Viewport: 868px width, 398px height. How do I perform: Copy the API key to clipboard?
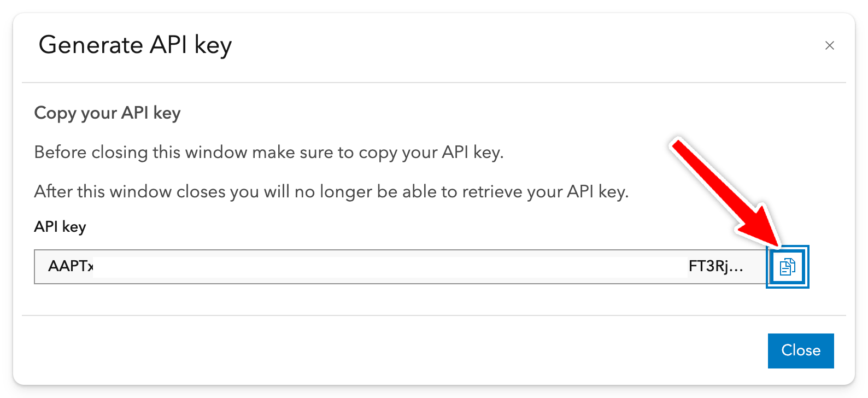(x=787, y=267)
